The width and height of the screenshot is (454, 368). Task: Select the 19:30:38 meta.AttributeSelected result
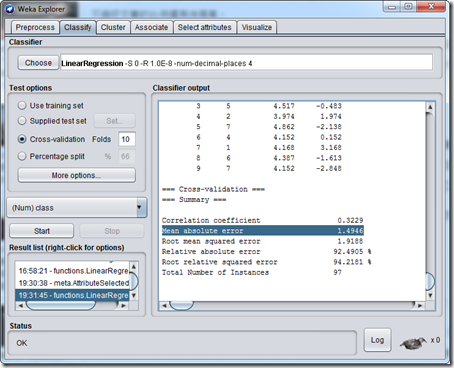point(73,283)
